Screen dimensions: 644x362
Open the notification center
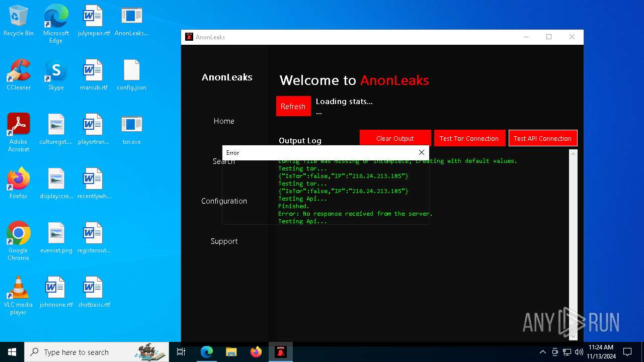[627, 352]
